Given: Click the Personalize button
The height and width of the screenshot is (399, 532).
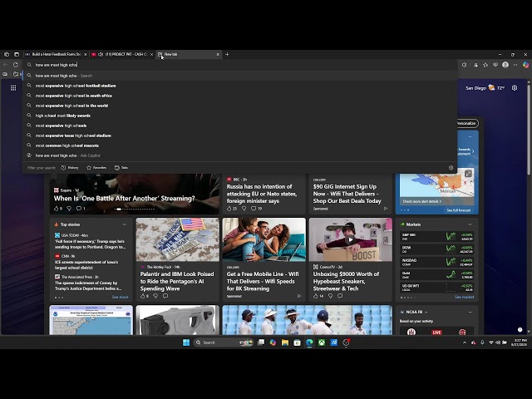Looking at the screenshot, I should 467,123.
